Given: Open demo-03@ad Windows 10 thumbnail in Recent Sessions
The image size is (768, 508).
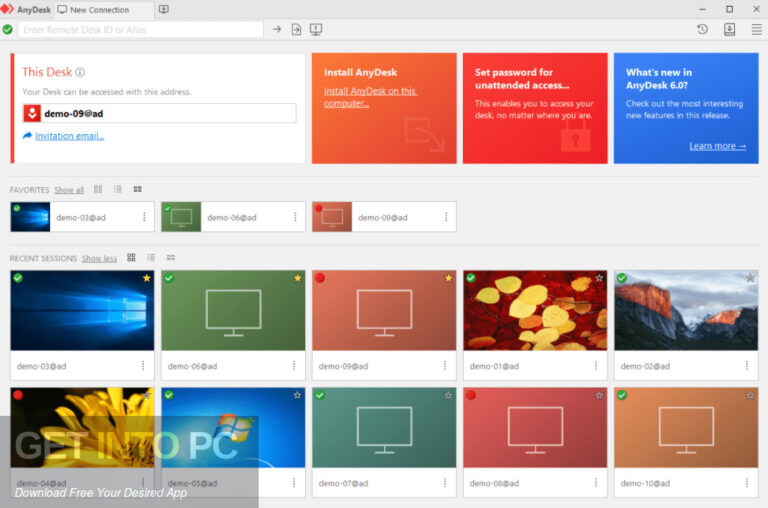Looking at the screenshot, I should [82, 310].
